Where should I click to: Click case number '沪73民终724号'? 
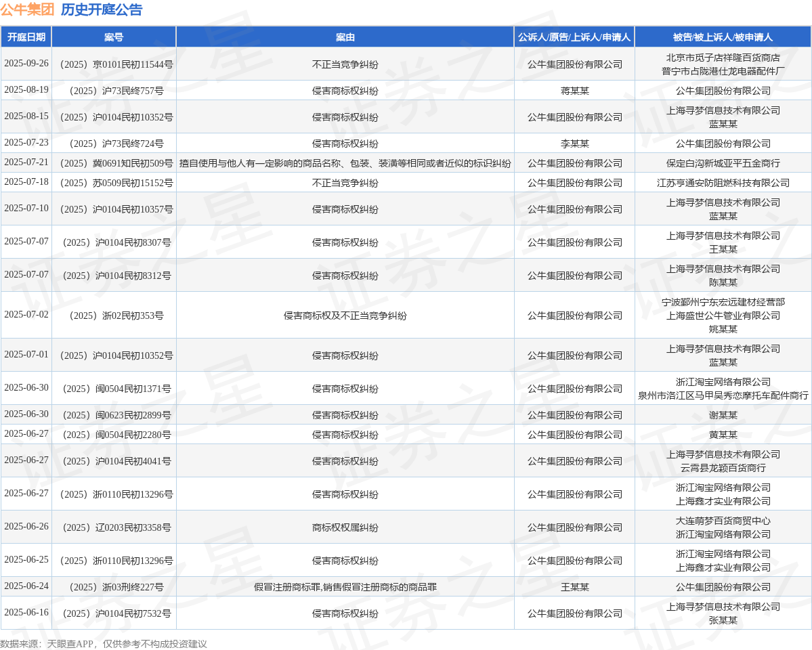116,144
